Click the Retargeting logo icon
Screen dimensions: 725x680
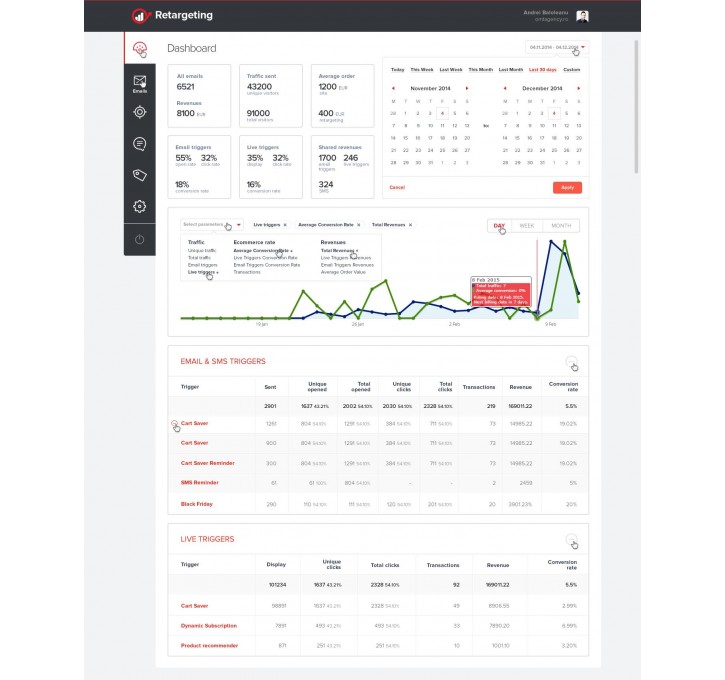coord(140,15)
